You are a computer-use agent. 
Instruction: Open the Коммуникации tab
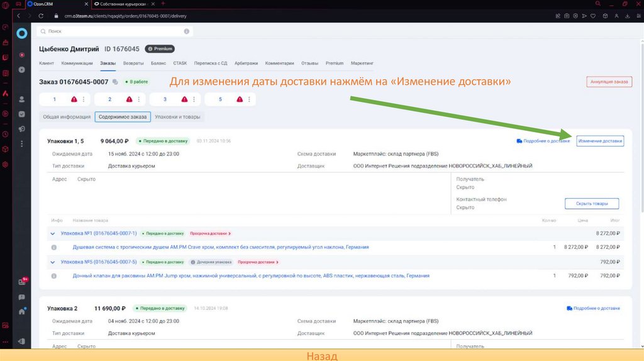[x=77, y=64]
